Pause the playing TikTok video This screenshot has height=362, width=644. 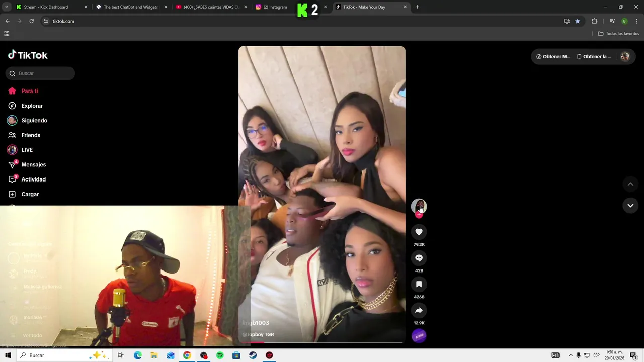pyautogui.click(x=321, y=194)
